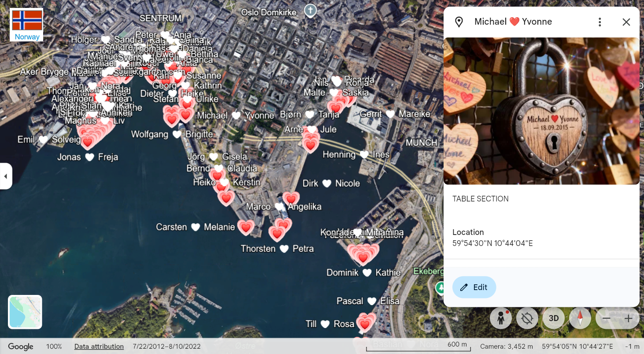Open Pegman street view

point(501,318)
